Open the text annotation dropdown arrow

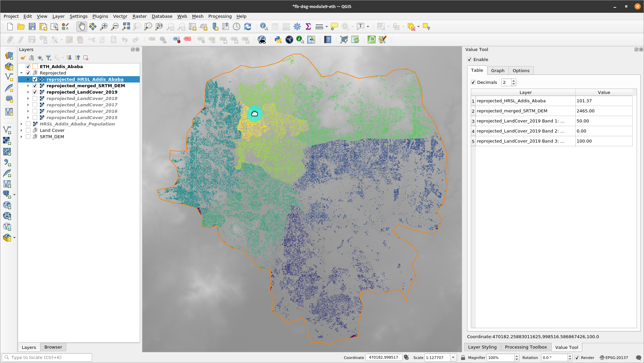[x=368, y=27]
